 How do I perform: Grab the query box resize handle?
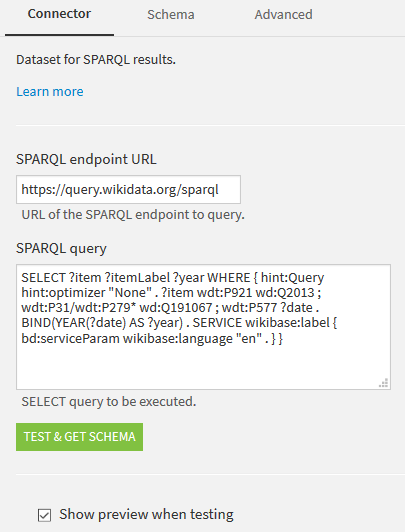pyautogui.click(x=383, y=383)
